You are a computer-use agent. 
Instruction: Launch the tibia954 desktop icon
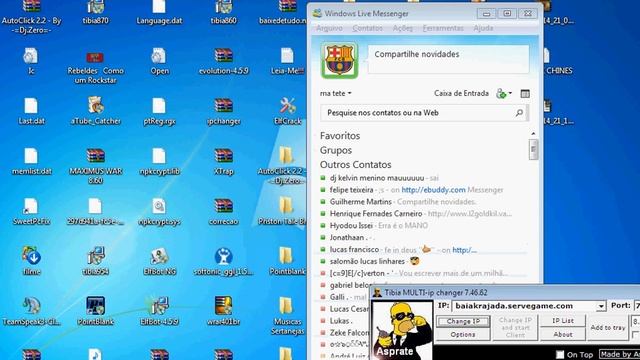96,261
